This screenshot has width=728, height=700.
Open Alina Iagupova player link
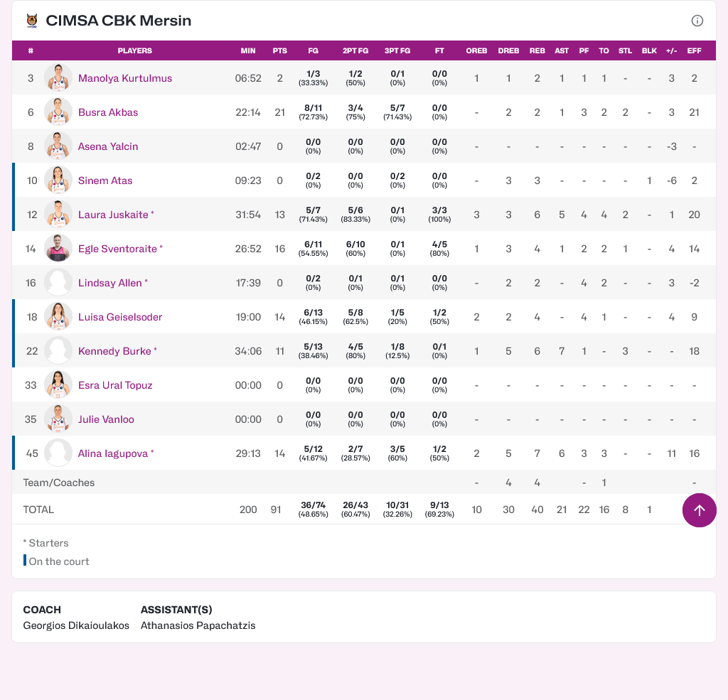[x=113, y=453]
